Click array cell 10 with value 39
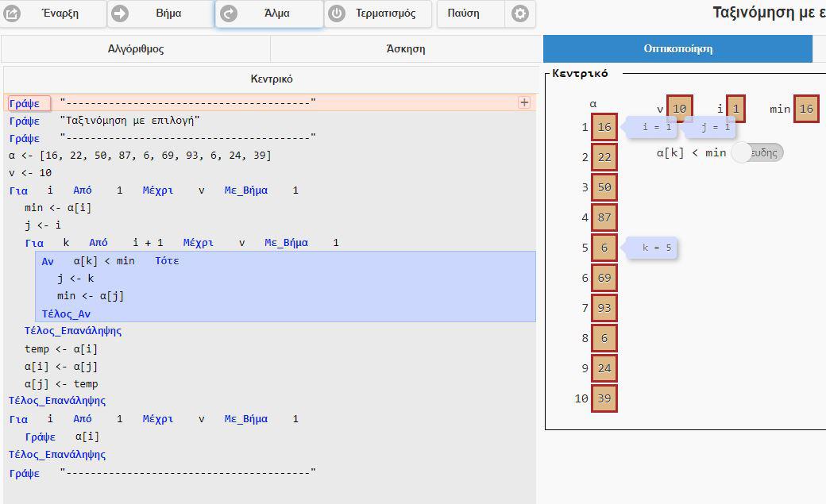This screenshot has height=504, width=826. tap(604, 398)
